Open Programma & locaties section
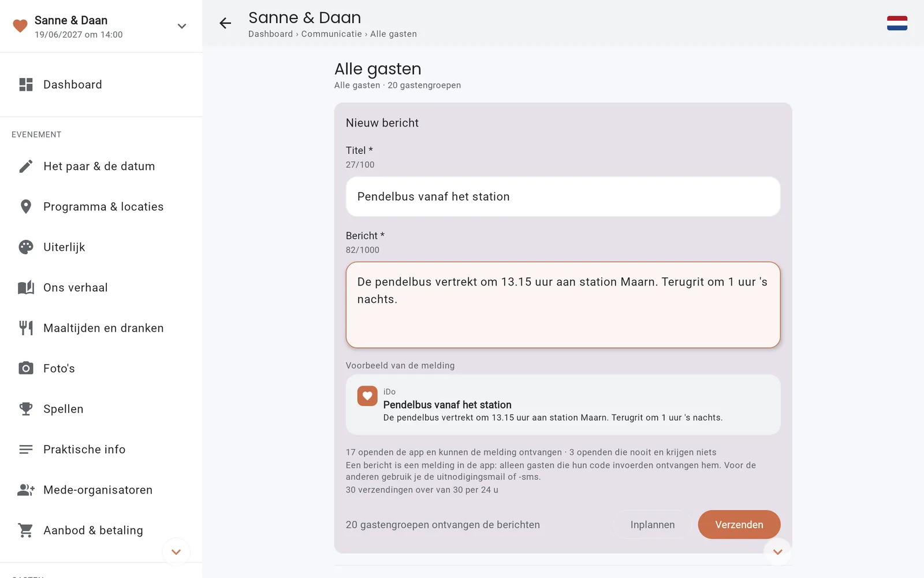Screen dimensions: 924x578 pos(101,207)
